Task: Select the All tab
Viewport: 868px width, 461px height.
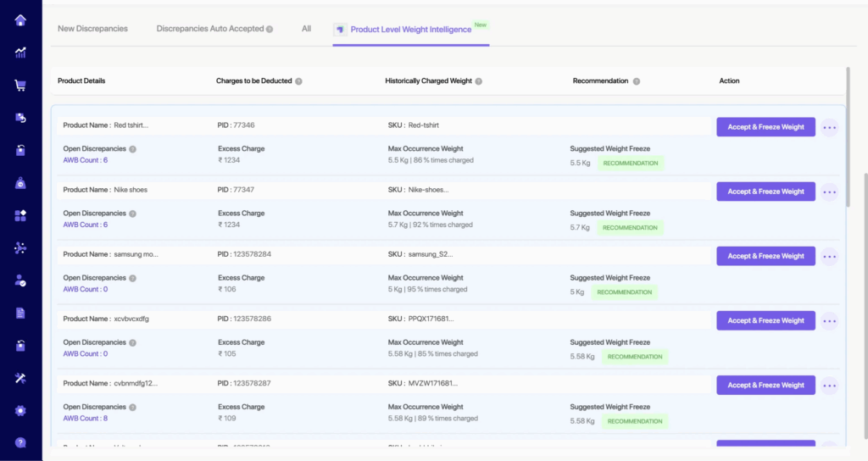Action: pos(306,29)
